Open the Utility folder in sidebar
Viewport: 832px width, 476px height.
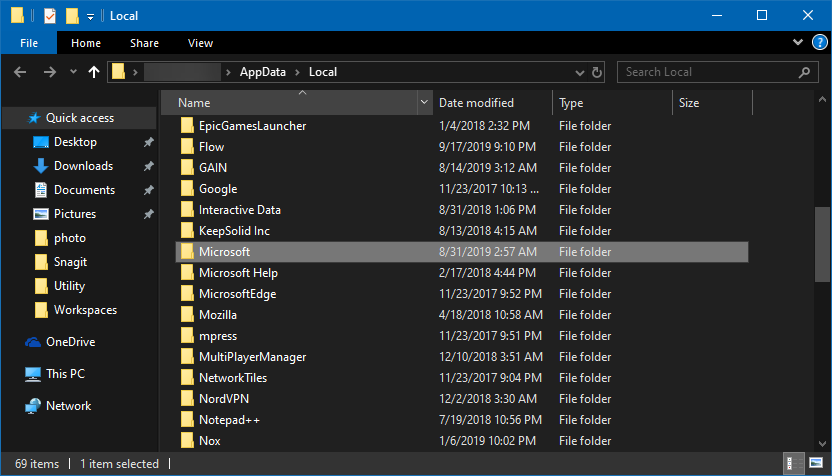click(x=69, y=285)
